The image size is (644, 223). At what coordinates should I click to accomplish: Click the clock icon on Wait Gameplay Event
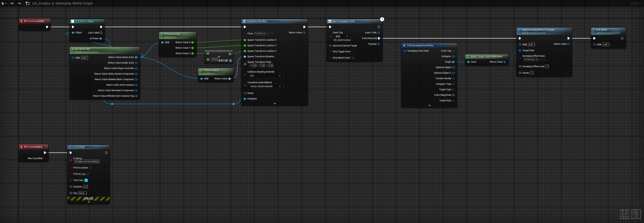[382, 19]
